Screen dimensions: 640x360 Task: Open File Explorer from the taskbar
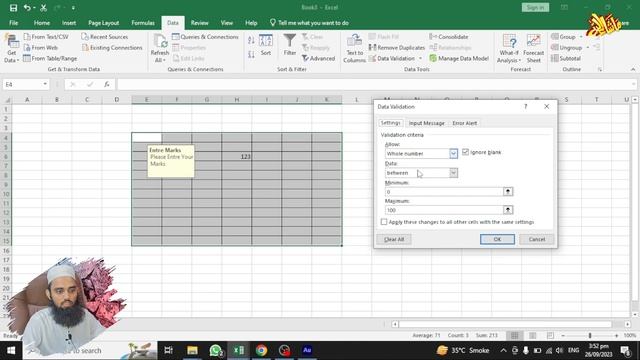193,350
